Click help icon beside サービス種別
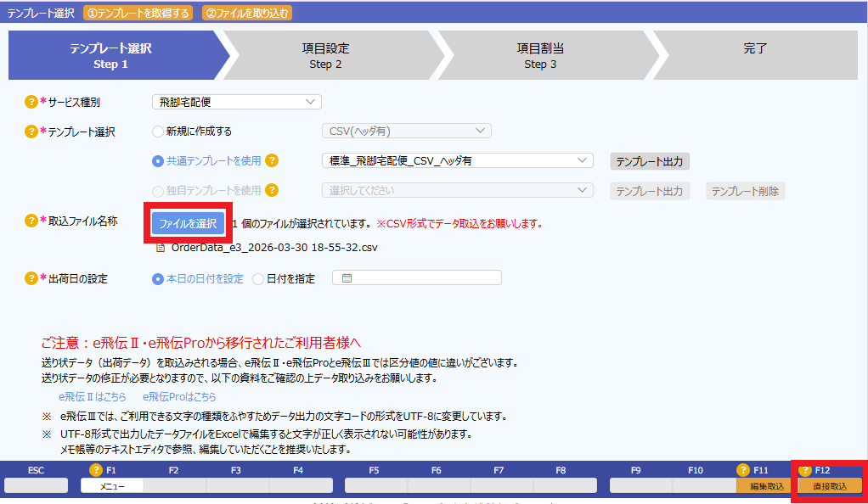868x504 pixels. (x=31, y=102)
